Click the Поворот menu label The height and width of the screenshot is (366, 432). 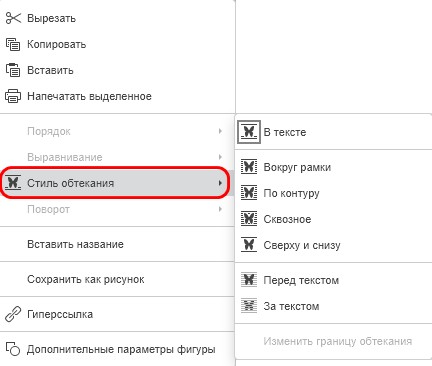click(x=48, y=209)
